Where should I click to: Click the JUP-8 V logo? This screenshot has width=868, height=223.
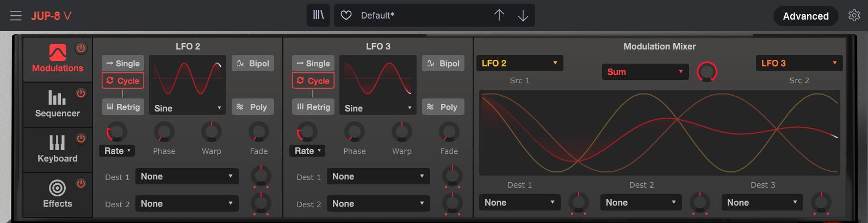51,16
